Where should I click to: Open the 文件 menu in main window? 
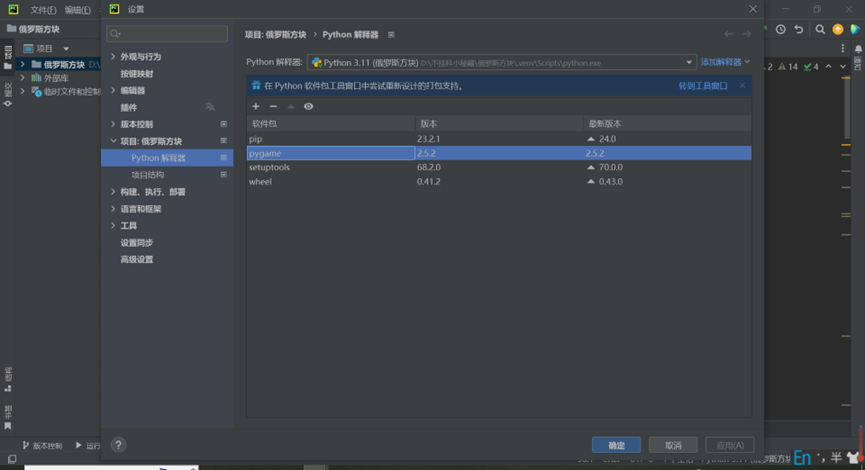[x=44, y=10]
